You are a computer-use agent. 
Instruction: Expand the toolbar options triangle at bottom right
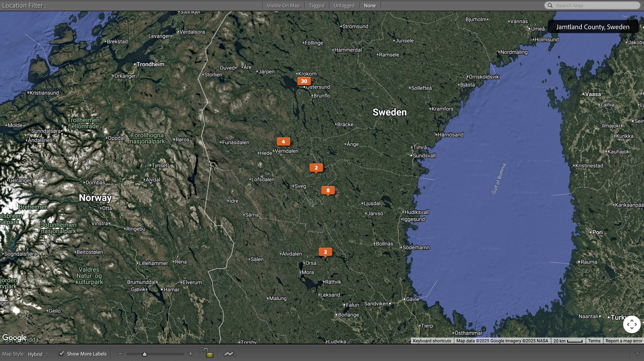[637, 354]
